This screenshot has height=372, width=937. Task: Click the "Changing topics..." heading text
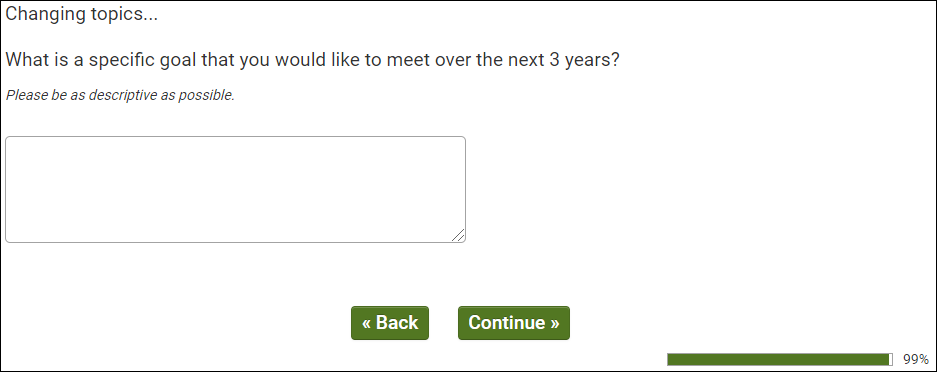(x=82, y=15)
